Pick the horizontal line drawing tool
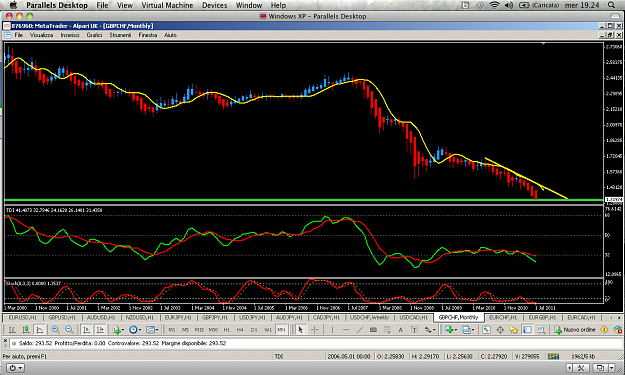The image size is (625, 375). (x=346, y=330)
